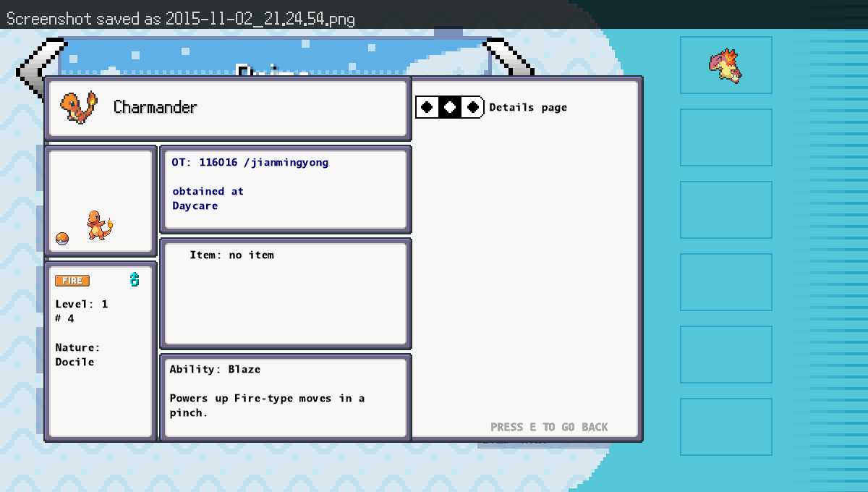
Task: Click the "Screenshot saved" notification bar
Action: (181, 19)
